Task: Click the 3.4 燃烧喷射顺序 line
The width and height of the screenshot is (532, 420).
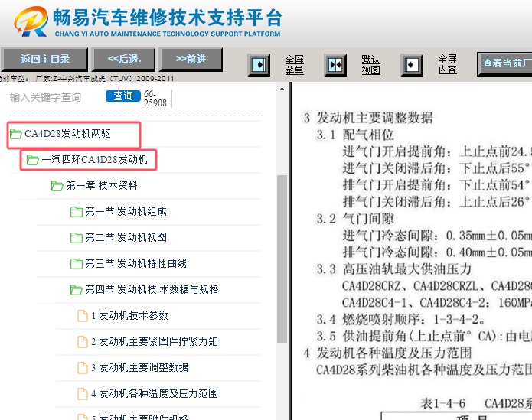Action: [x=400, y=320]
